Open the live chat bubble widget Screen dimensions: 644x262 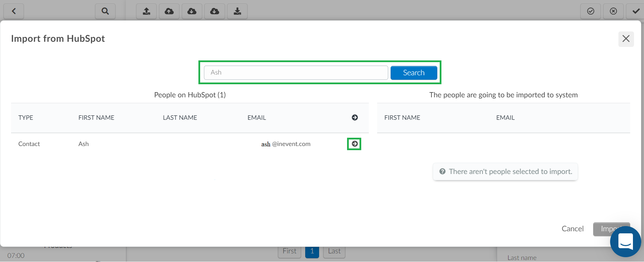pos(626,242)
